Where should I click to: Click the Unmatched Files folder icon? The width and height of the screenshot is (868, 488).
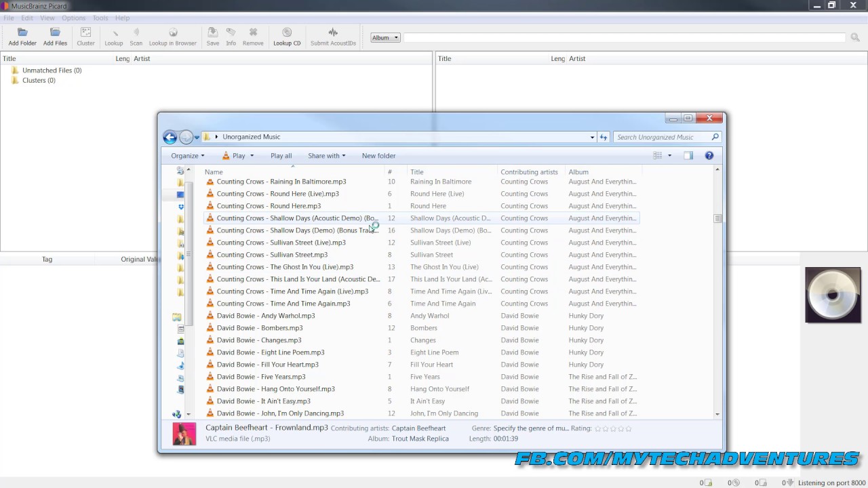(x=15, y=70)
